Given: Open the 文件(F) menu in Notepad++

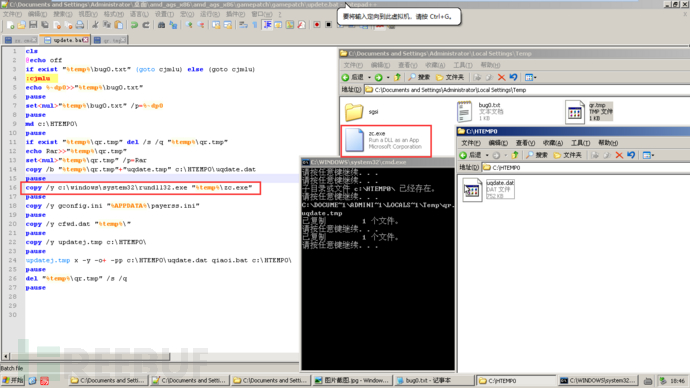Looking at the screenshot, I should [12, 14].
